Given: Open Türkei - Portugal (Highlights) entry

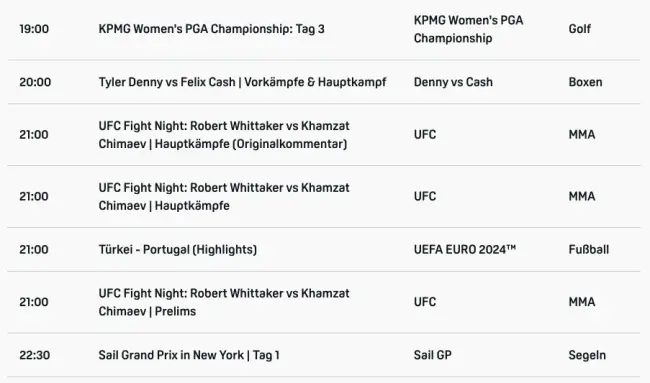Looking at the screenshot, I should click(x=177, y=250).
